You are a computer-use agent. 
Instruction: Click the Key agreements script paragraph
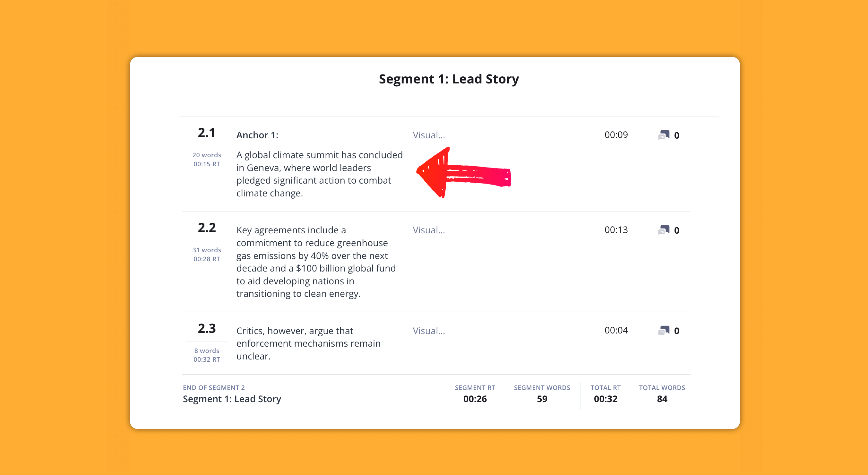(x=316, y=262)
